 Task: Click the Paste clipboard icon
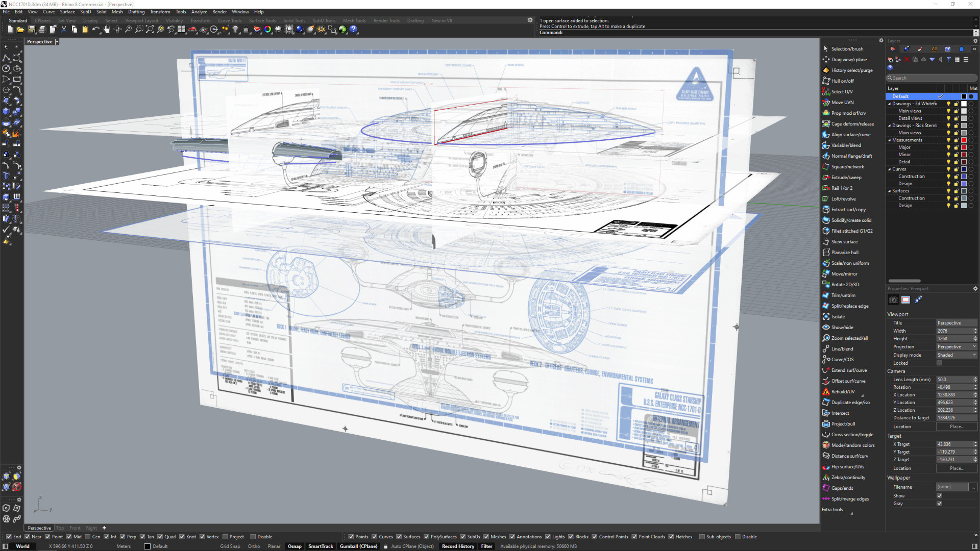[x=85, y=30]
